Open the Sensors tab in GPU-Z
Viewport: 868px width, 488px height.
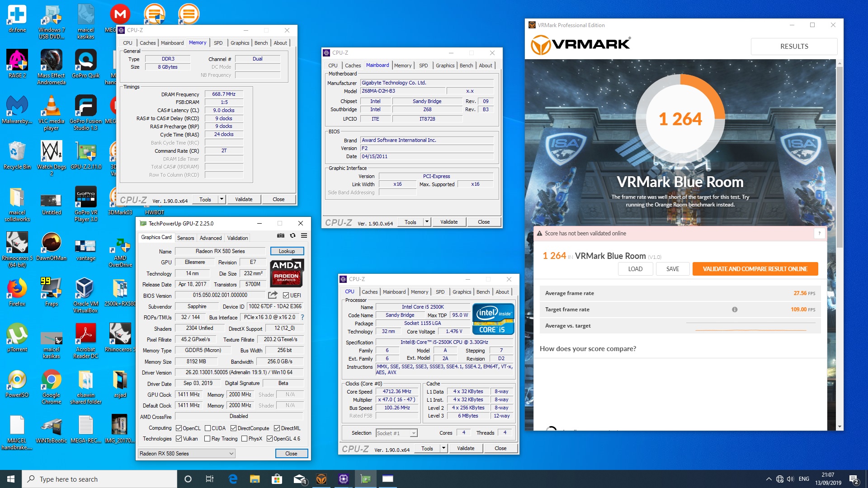click(185, 238)
